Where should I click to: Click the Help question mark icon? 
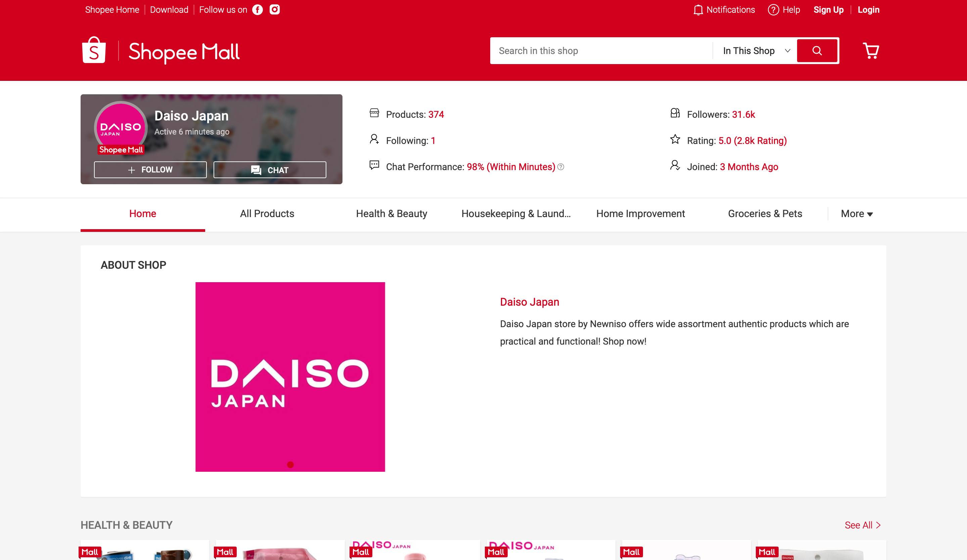(x=773, y=10)
